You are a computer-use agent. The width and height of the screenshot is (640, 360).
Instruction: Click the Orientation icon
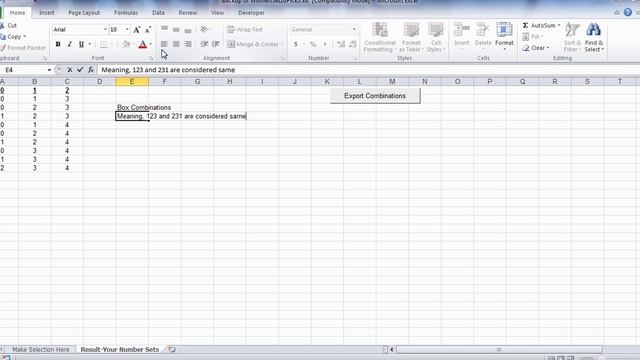(204, 29)
